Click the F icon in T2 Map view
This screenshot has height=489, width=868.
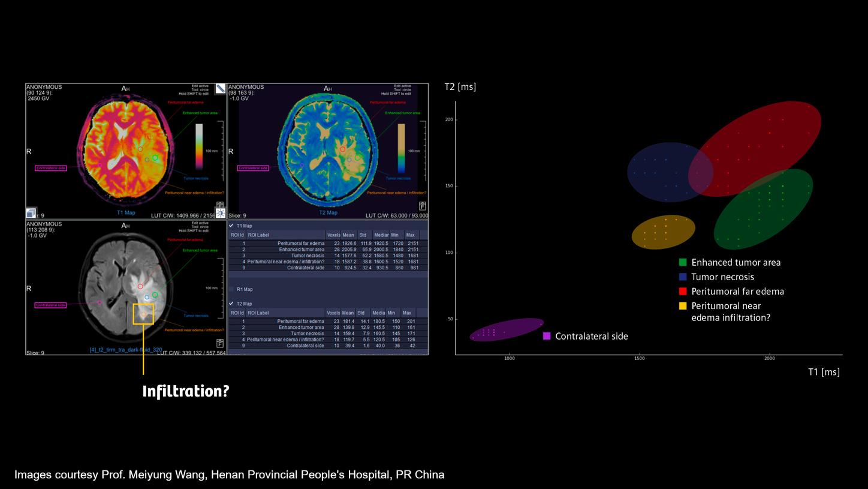[x=422, y=206]
